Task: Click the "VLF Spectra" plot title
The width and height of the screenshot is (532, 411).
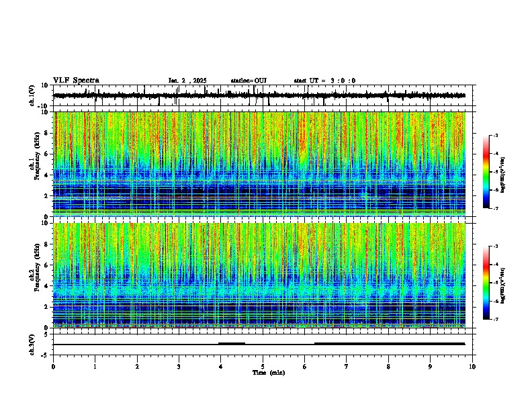Action: point(76,81)
